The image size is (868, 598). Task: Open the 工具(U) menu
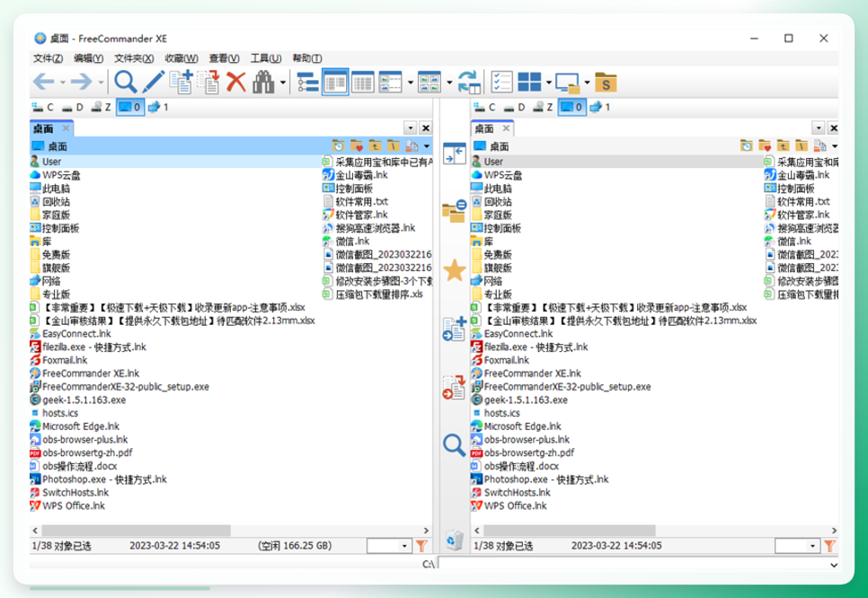266,58
